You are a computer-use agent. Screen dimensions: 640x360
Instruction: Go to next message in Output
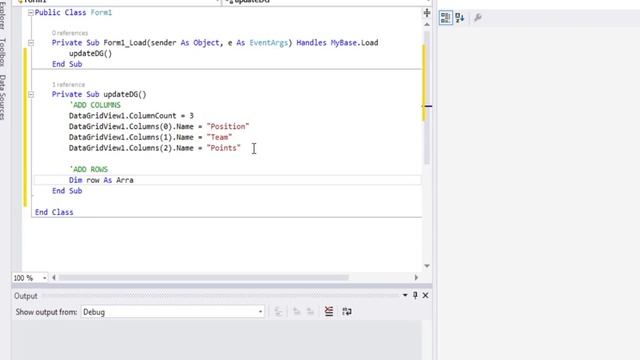point(310,312)
